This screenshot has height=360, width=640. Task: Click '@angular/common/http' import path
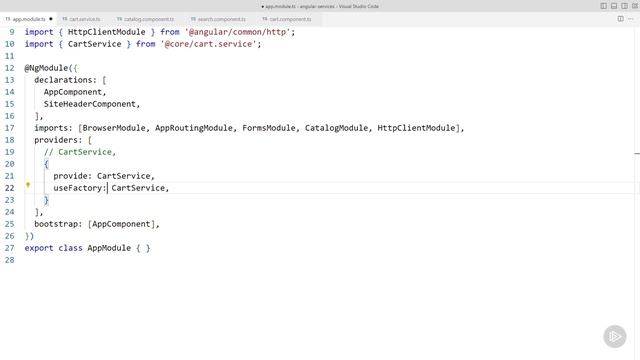[x=239, y=32]
